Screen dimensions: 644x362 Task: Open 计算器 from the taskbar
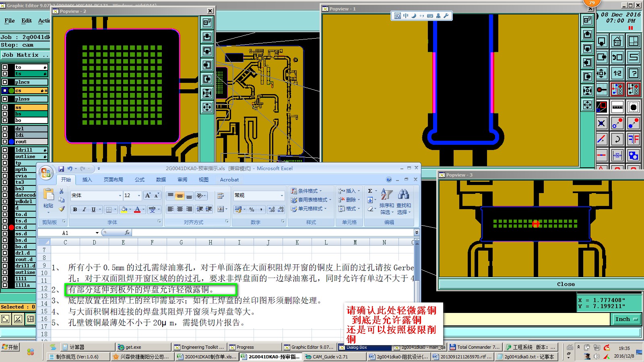87,347
